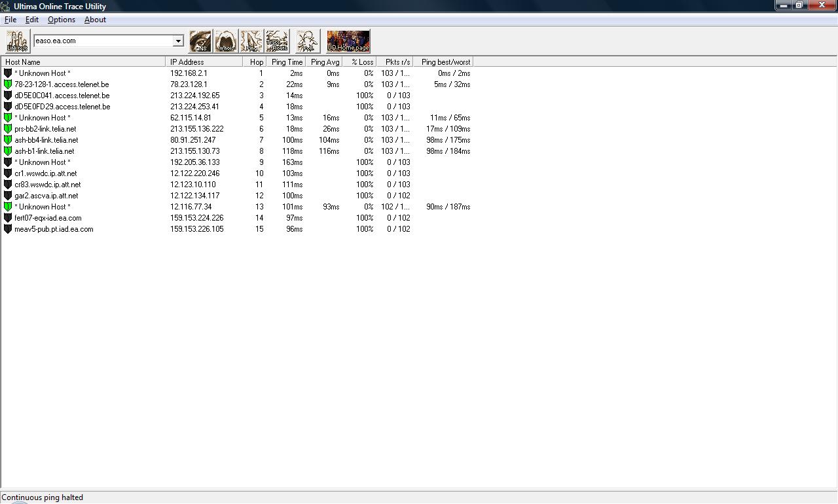
Task: Open the Edit menu
Action: tap(31, 20)
